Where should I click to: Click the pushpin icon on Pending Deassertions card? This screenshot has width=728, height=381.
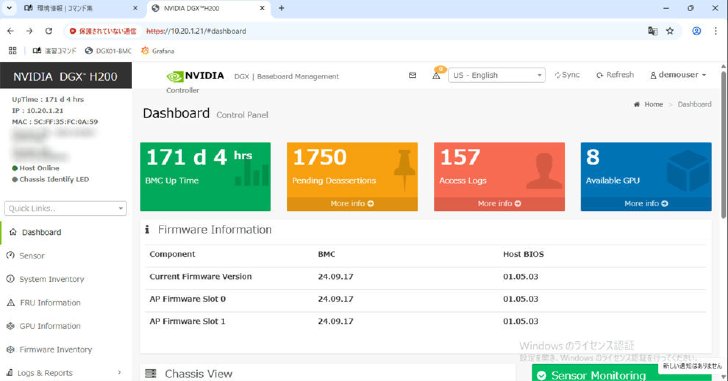tap(404, 170)
